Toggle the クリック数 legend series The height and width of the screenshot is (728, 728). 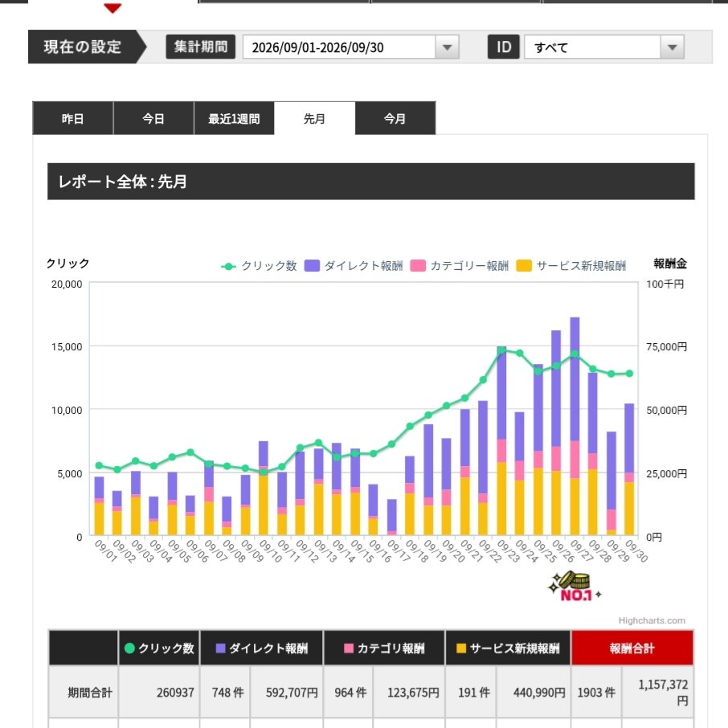point(259,266)
